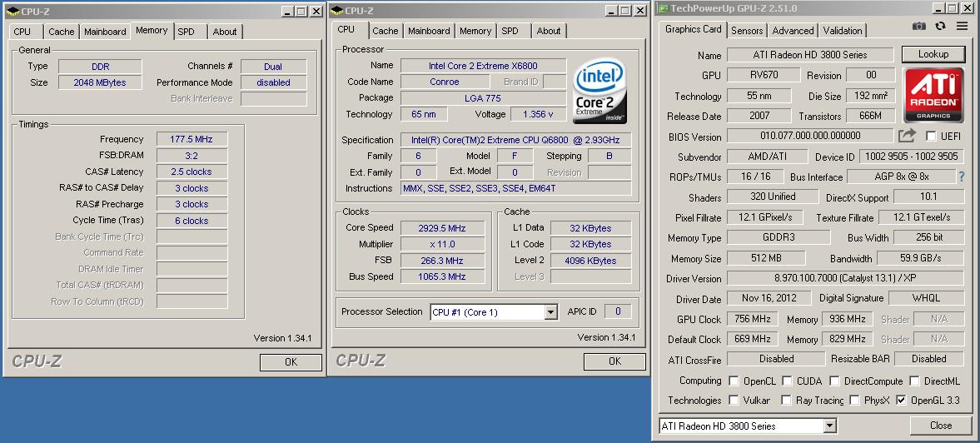This screenshot has width=980, height=443.
Task: Open the GPU-Z hamburger menu
Action: (962, 26)
